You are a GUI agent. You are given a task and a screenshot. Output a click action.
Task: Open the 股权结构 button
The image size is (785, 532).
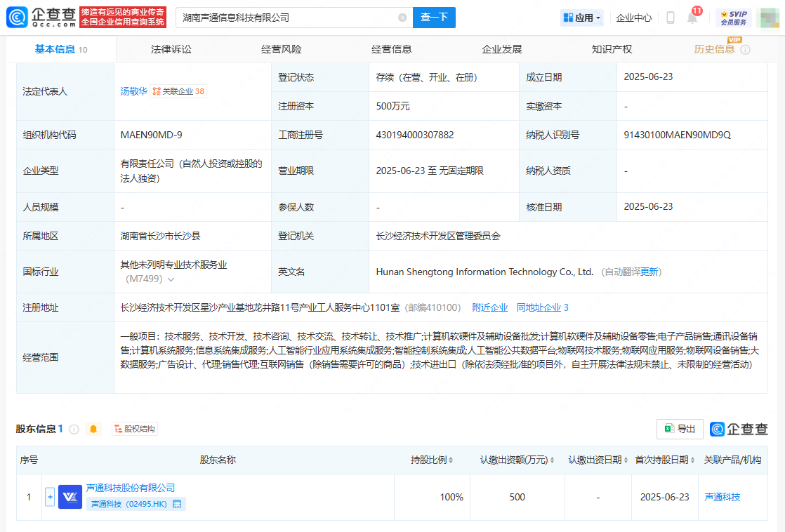[x=135, y=429]
